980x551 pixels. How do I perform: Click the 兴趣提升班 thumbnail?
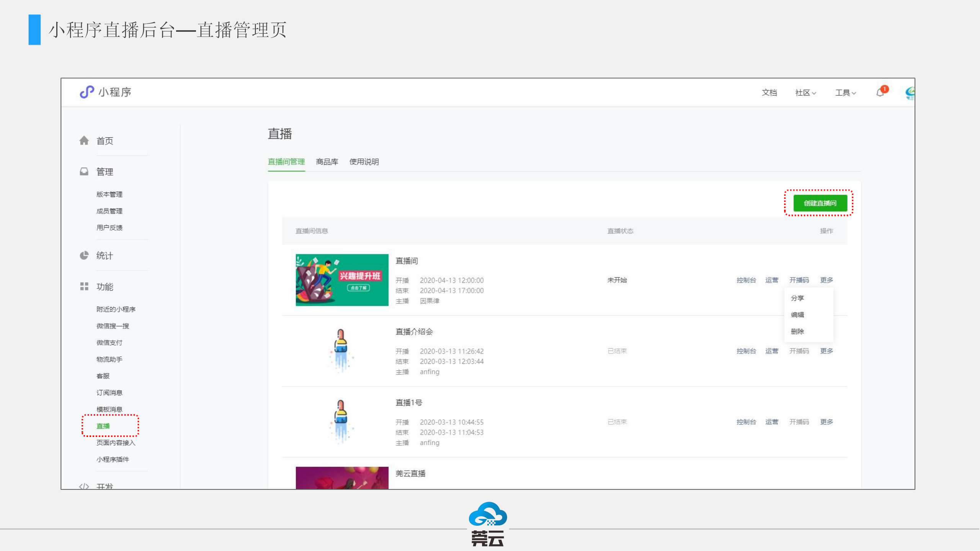coord(342,280)
